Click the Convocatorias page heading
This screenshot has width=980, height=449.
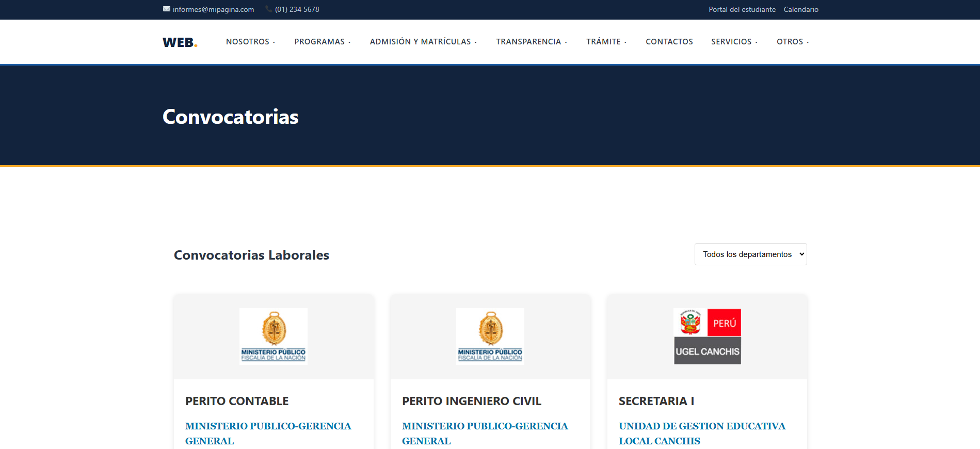pos(231,117)
